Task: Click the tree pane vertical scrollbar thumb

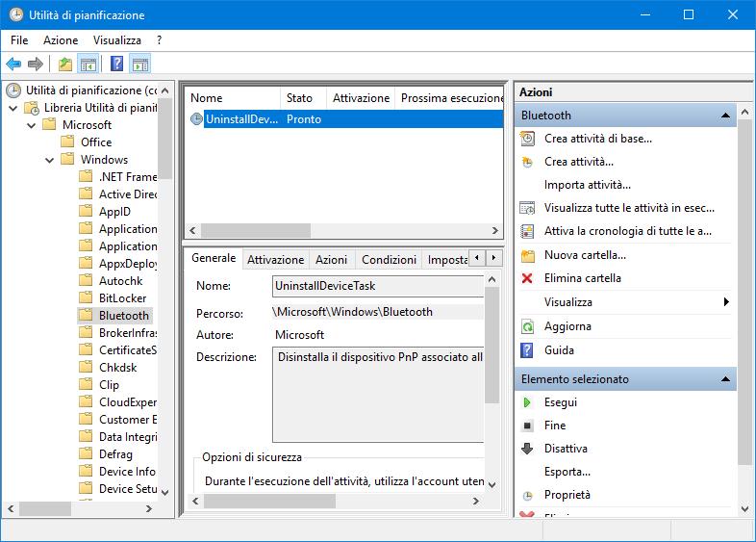Action: tap(164, 139)
